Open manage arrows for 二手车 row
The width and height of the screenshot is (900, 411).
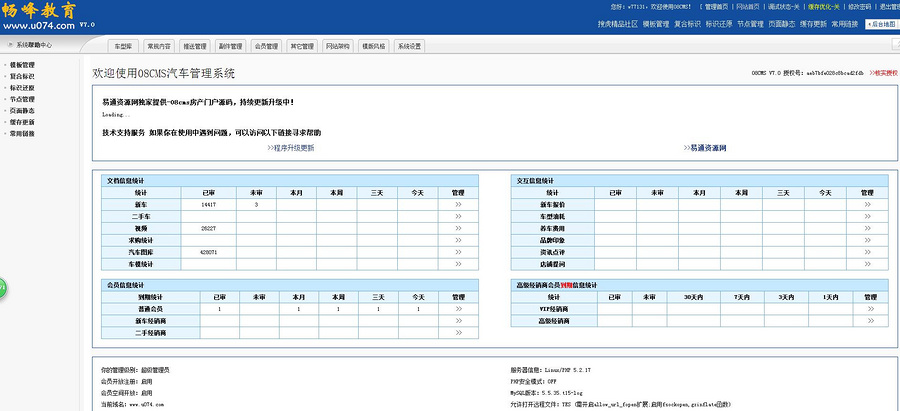click(458, 216)
